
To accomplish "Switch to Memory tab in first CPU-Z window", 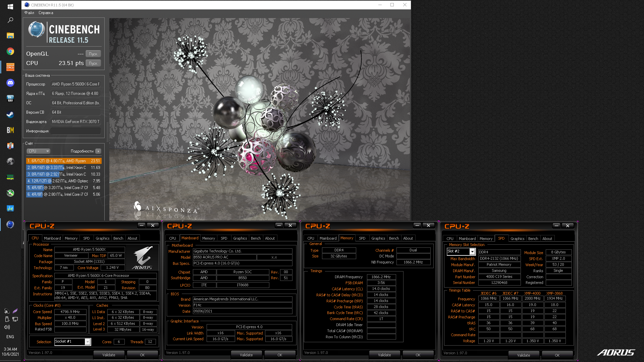I will pos(71,238).
